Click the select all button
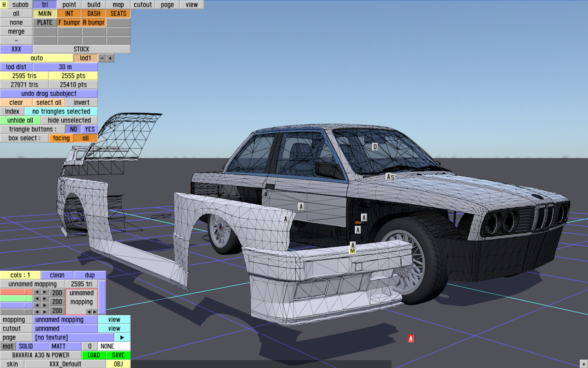 point(49,103)
